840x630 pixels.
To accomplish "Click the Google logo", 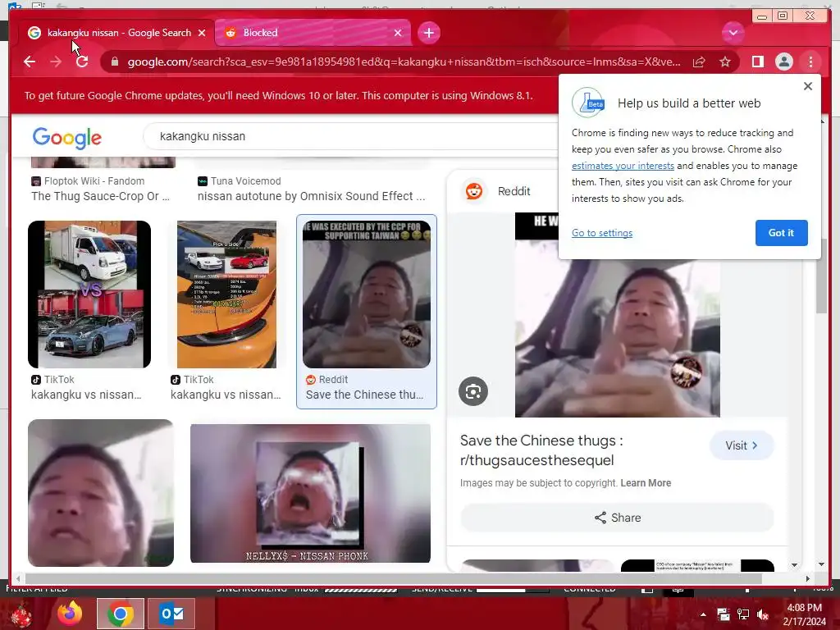I will click(x=67, y=138).
